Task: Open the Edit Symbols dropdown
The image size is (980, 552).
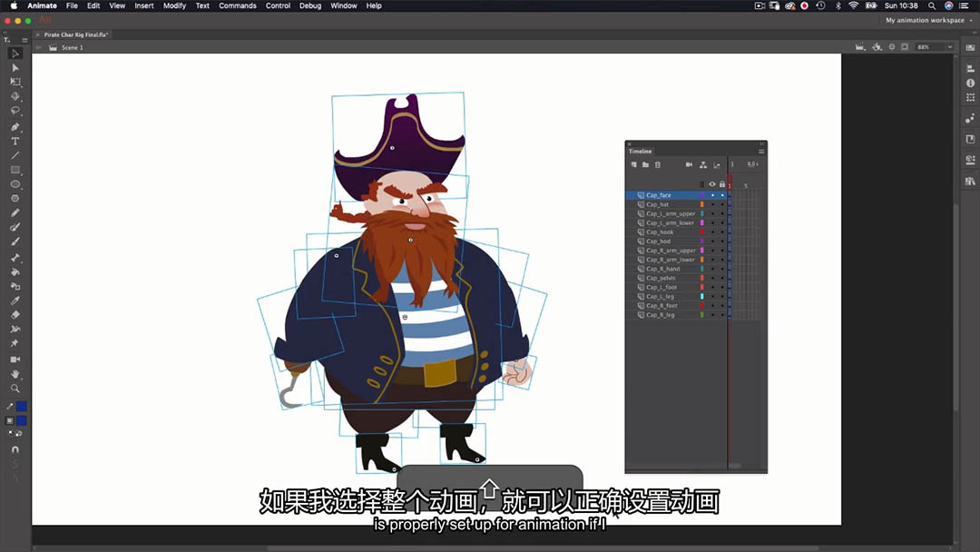Action: click(877, 47)
